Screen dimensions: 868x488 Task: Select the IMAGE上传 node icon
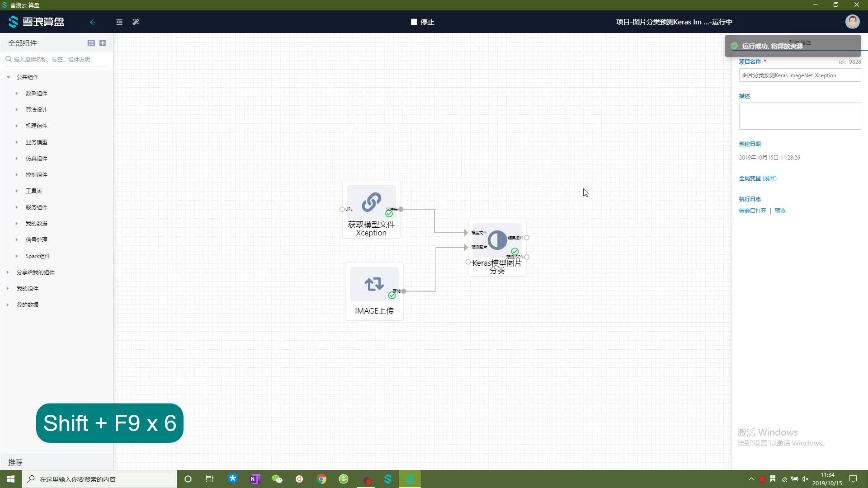[x=374, y=284]
